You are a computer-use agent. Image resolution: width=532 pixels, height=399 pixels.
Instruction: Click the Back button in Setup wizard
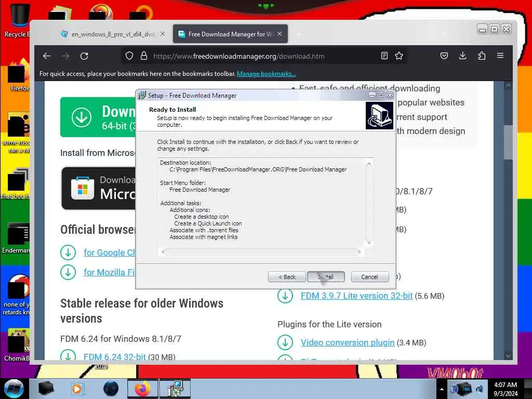pos(287,277)
